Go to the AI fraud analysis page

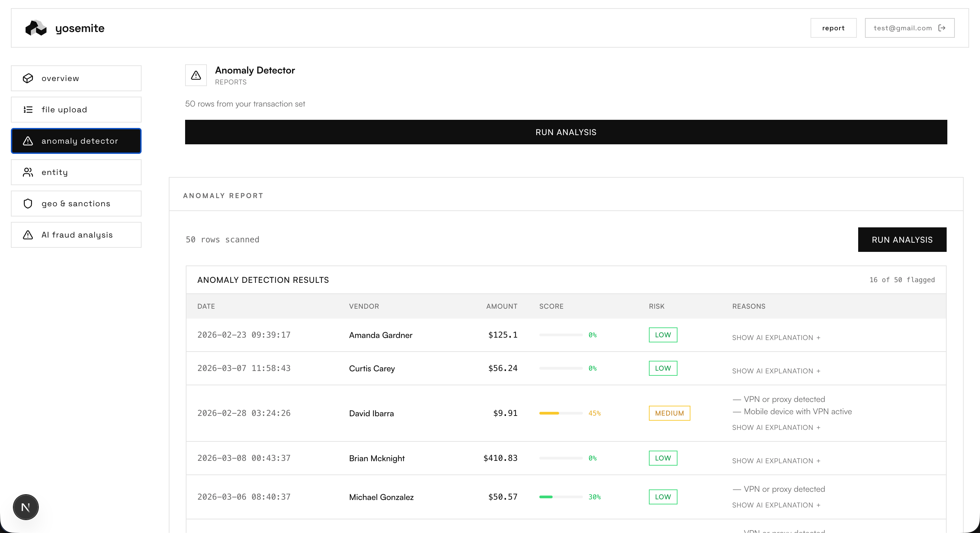point(76,235)
